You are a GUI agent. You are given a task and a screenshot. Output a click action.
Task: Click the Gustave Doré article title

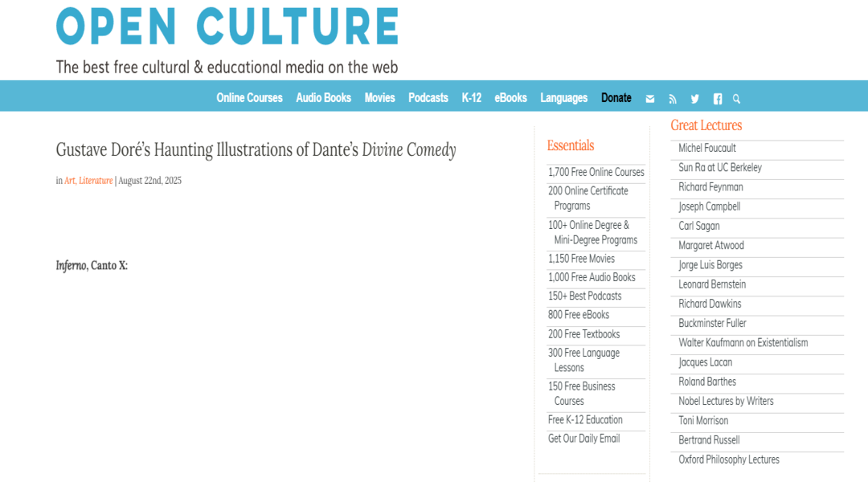(256, 150)
